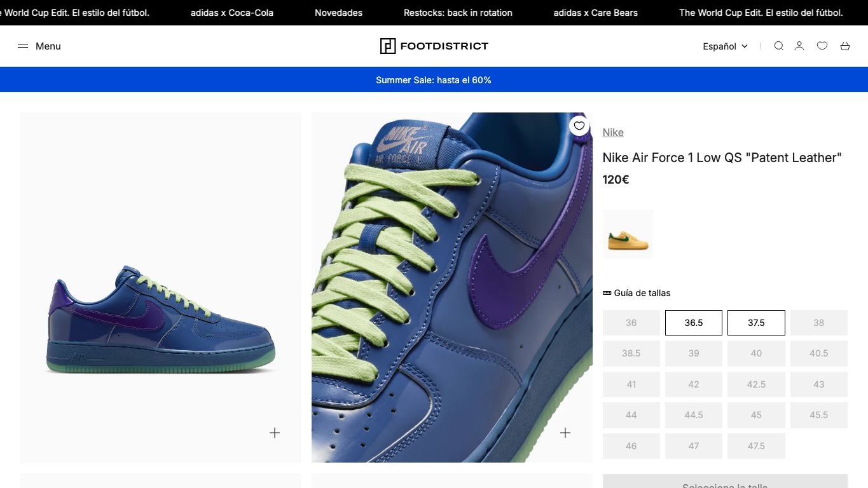Select size 42
This screenshot has width=868, height=488.
click(x=694, y=384)
